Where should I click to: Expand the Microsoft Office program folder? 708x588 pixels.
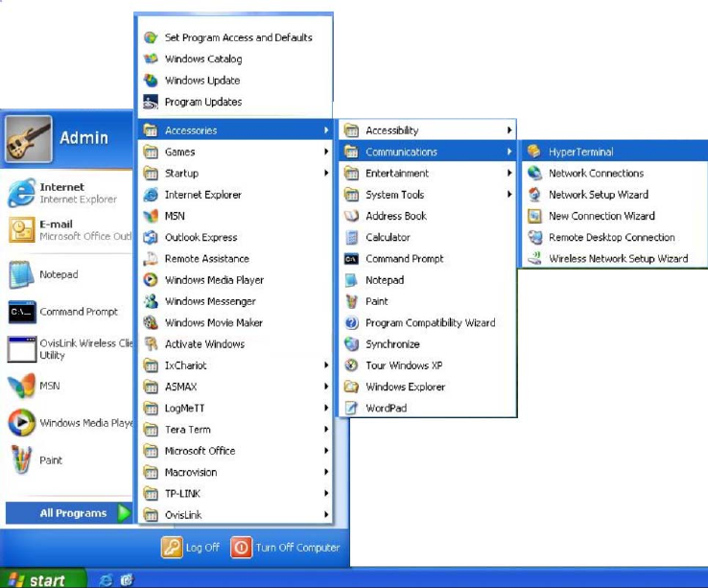(x=200, y=451)
